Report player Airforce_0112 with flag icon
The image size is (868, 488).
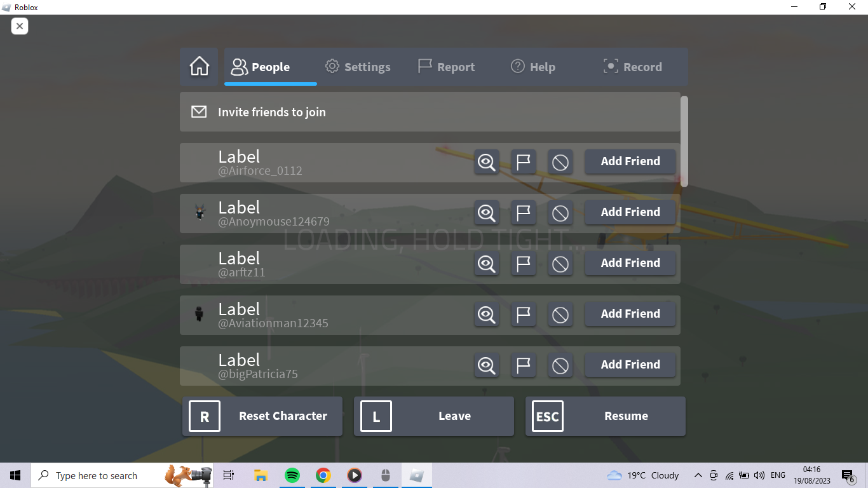[x=524, y=162]
